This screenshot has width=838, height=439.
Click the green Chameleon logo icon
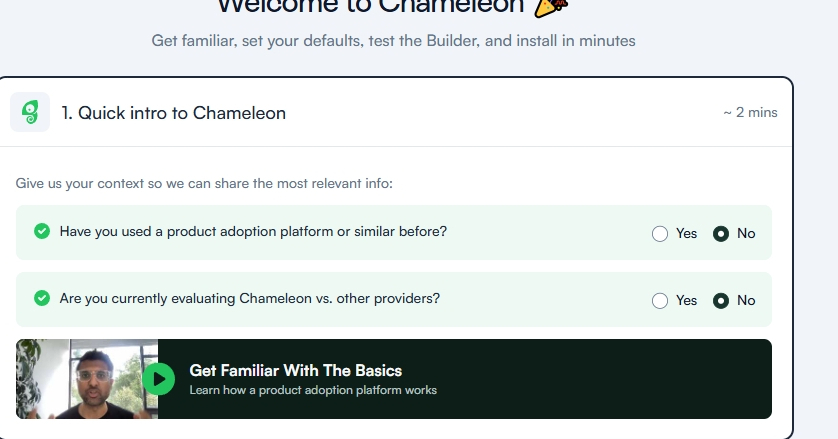pos(30,112)
